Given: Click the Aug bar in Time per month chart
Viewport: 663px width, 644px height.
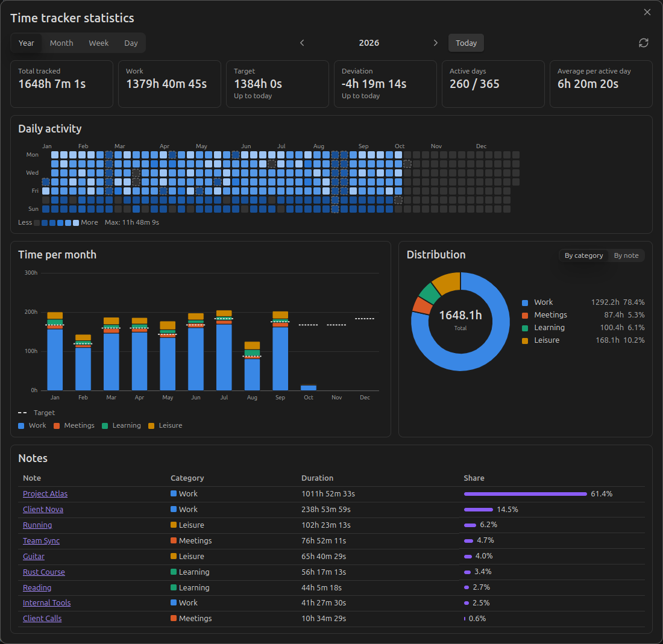Looking at the screenshot, I should [252, 366].
